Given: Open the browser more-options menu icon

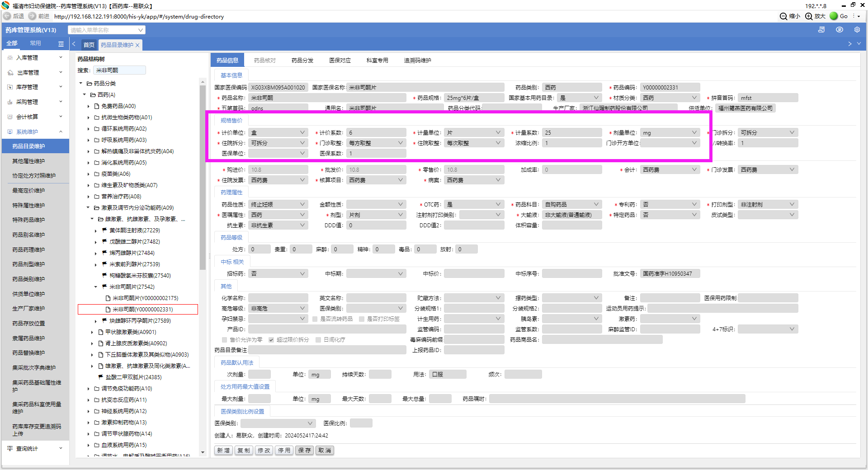Looking at the screenshot, I should pos(854,16).
